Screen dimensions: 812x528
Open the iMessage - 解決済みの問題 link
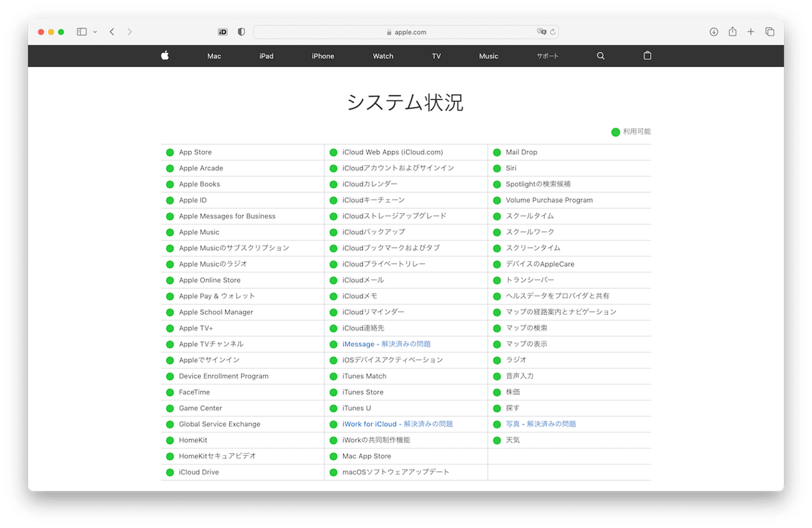point(387,344)
